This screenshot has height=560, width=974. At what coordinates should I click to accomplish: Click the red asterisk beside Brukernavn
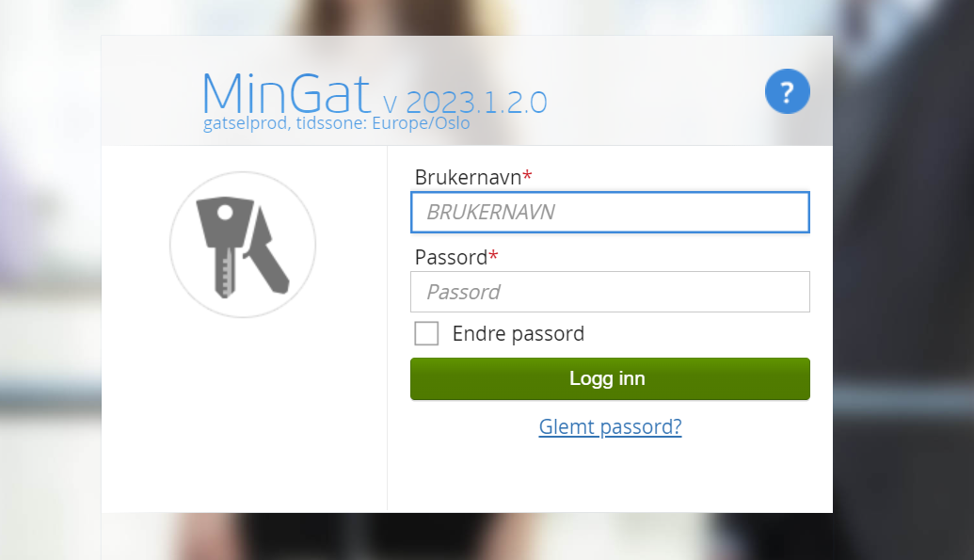pos(527,175)
